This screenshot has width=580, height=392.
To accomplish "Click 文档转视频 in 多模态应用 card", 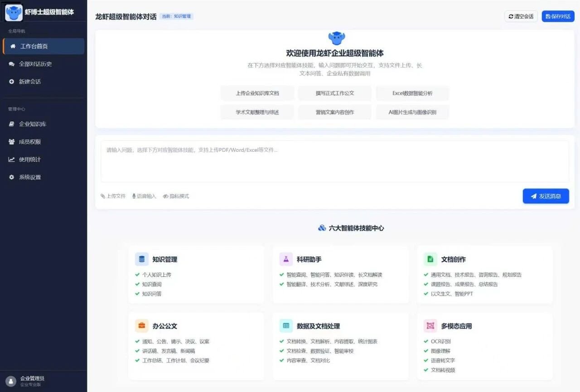I will coord(443,370).
